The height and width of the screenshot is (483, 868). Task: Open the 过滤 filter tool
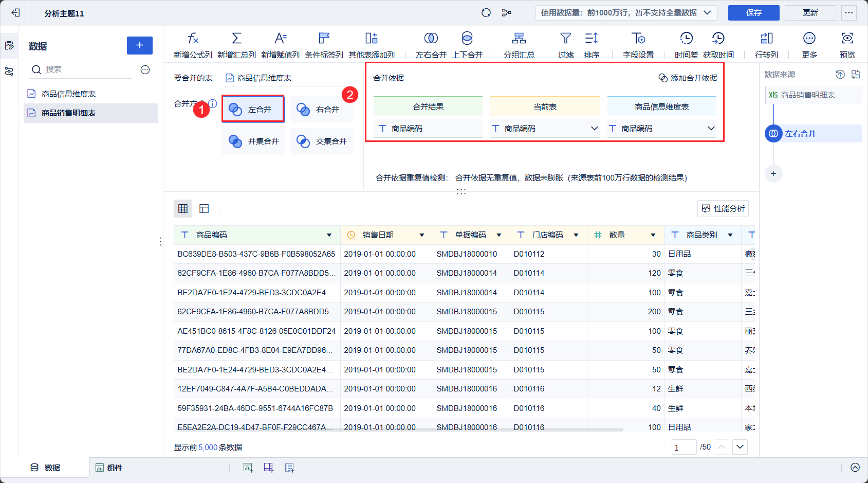point(565,39)
